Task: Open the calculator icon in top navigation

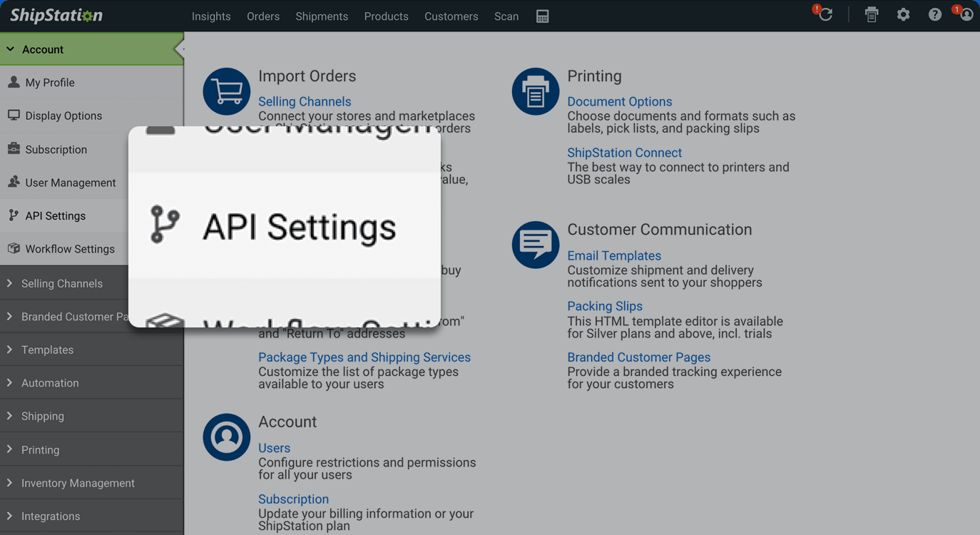Action: pos(542,16)
